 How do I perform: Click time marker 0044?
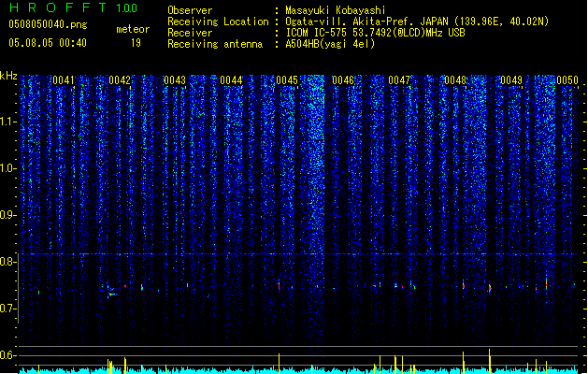[231, 80]
